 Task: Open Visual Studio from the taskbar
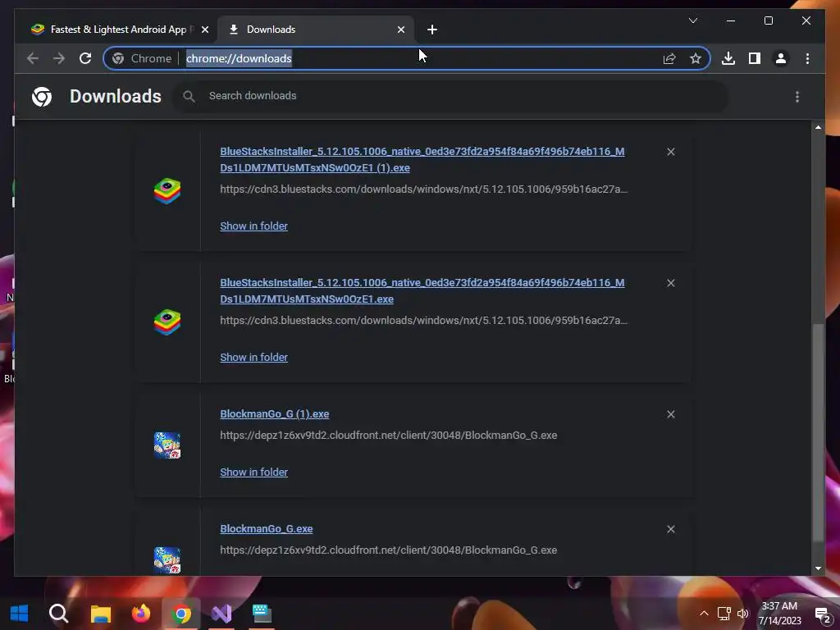coord(221,614)
